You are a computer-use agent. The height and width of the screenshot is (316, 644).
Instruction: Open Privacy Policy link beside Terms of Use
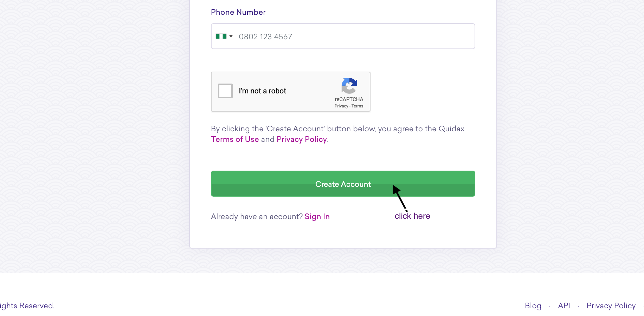pyautogui.click(x=302, y=139)
